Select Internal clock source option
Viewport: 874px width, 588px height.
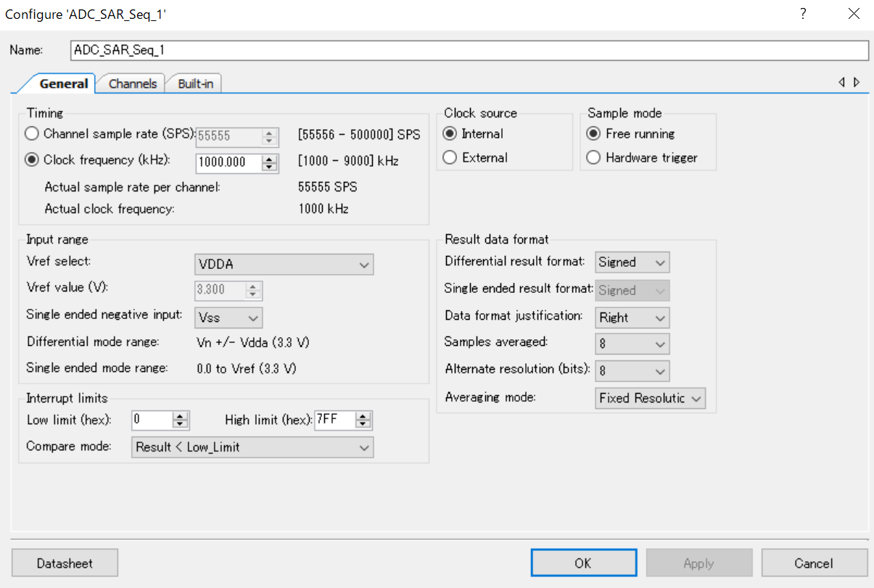[450, 134]
